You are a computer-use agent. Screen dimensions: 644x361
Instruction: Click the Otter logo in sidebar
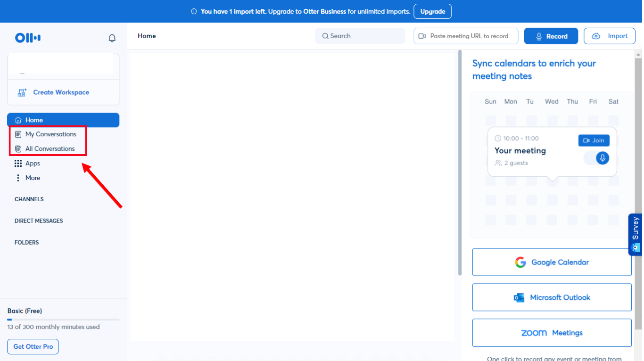tap(28, 38)
